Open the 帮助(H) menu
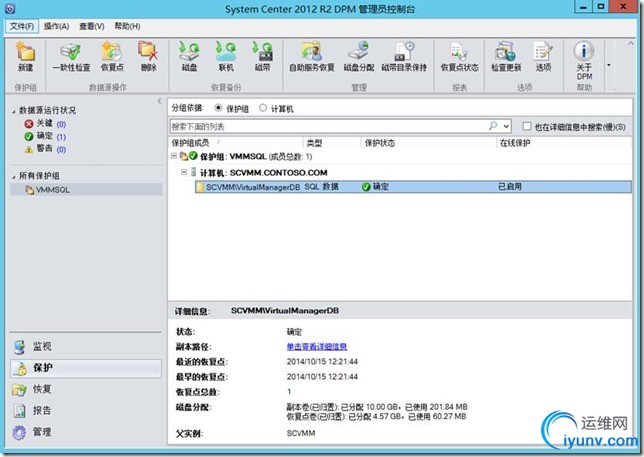This screenshot has height=457, width=644. click(127, 26)
